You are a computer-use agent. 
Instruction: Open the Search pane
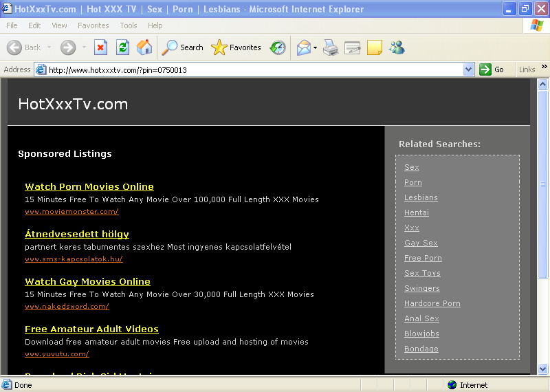coord(182,47)
